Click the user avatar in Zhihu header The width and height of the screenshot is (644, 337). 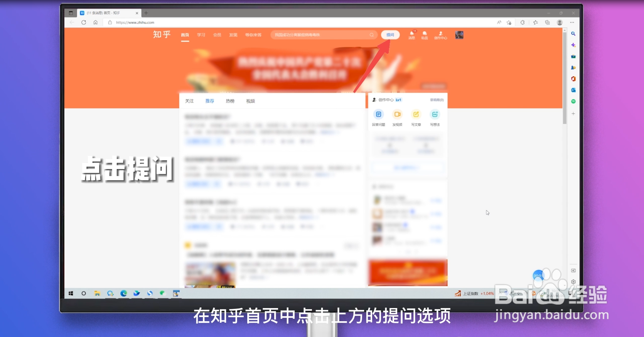coord(459,35)
